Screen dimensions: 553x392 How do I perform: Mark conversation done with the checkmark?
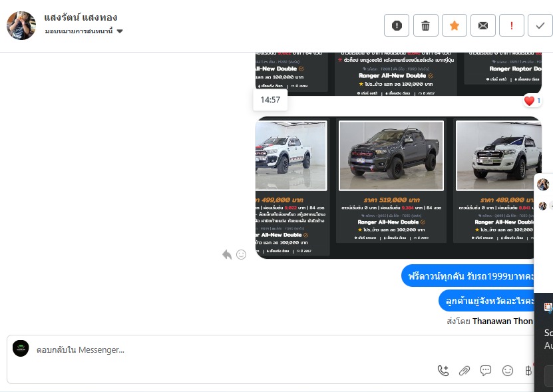click(x=540, y=25)
